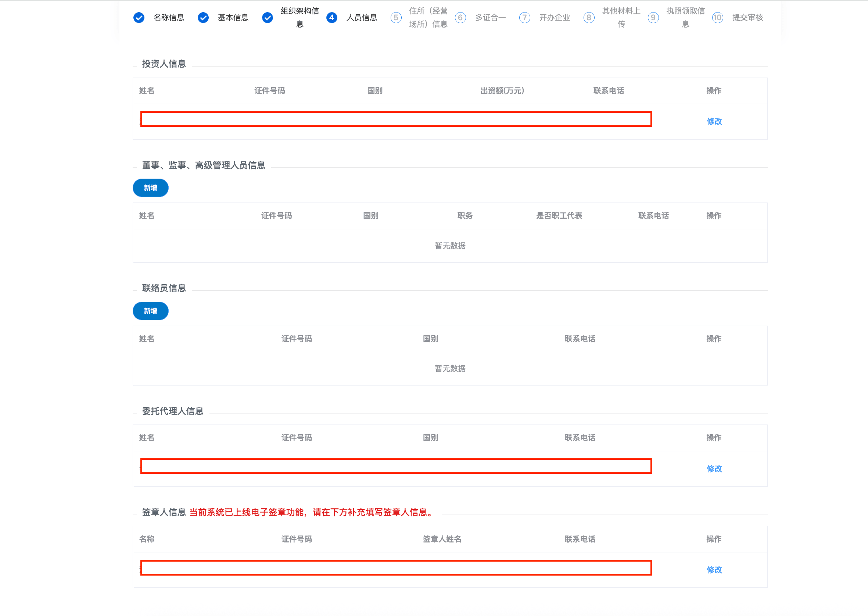This screenshot has height=616, width=868.
Task: Click the completed 名称信息 step checkmark
Action: (x=139, y=17)
